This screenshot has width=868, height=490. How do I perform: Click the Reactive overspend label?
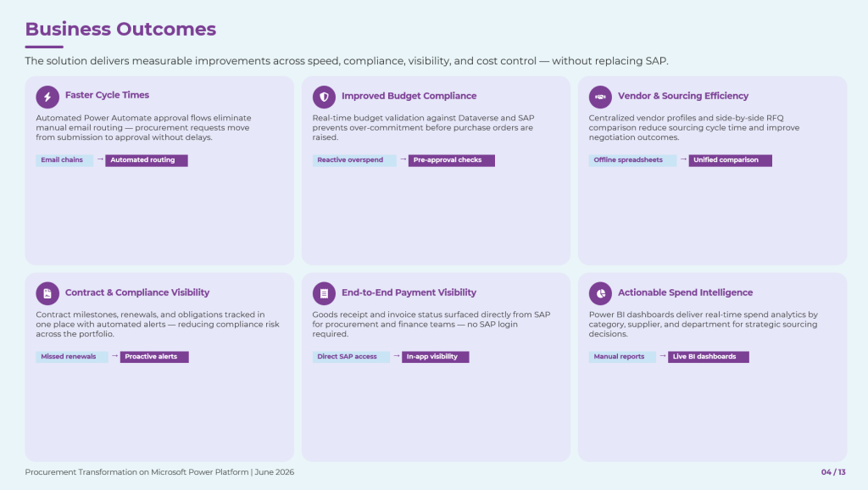point(354,160)
